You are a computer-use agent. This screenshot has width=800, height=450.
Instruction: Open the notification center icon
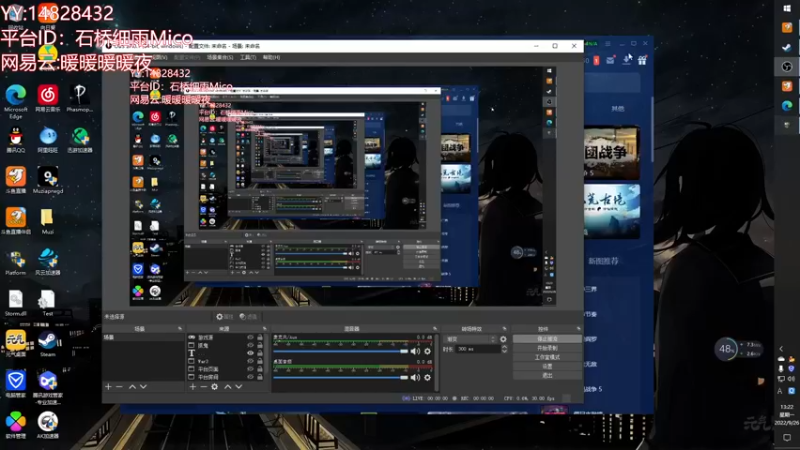[787, 438]
